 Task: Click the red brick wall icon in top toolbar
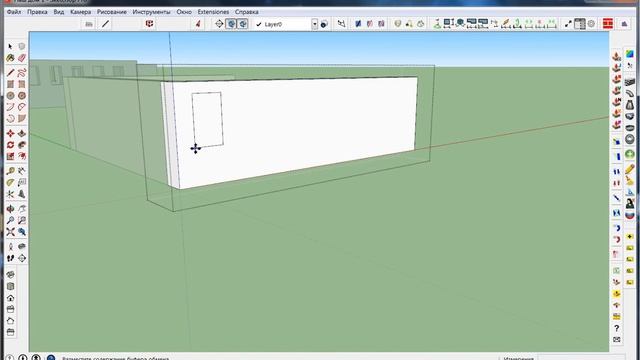[608, 24]
